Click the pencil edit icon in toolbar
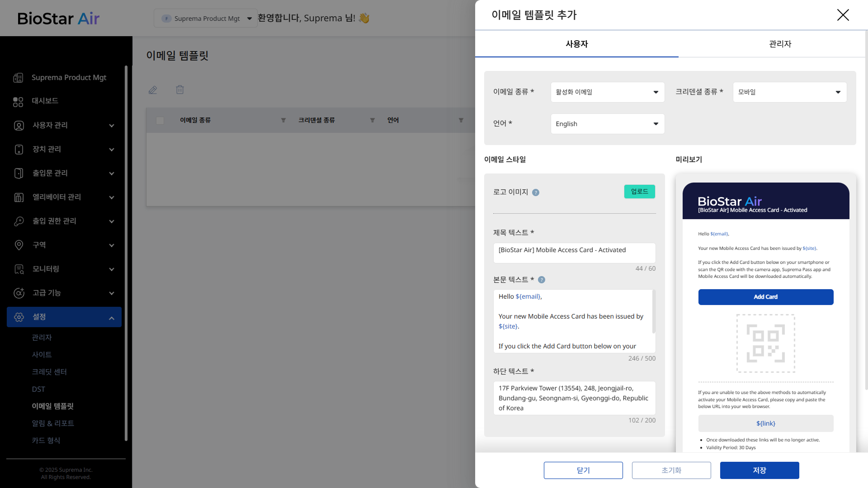868x488 pixels. click(153, 90)
